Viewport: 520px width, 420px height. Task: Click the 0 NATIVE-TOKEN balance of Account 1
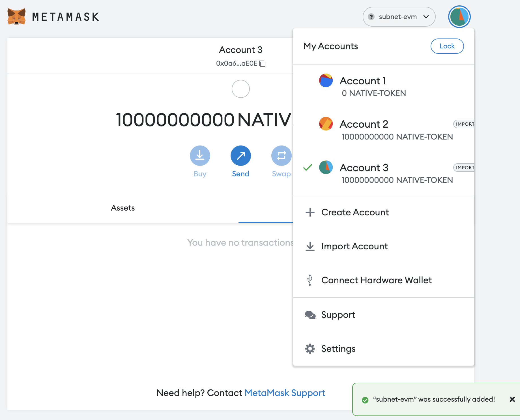pyautogui.click(x=374, y=93)
